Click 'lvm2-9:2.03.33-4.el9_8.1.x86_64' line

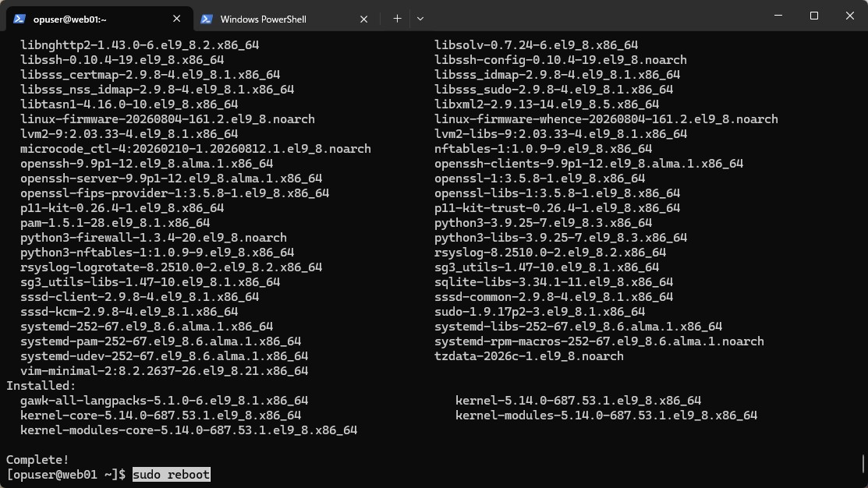129,133
